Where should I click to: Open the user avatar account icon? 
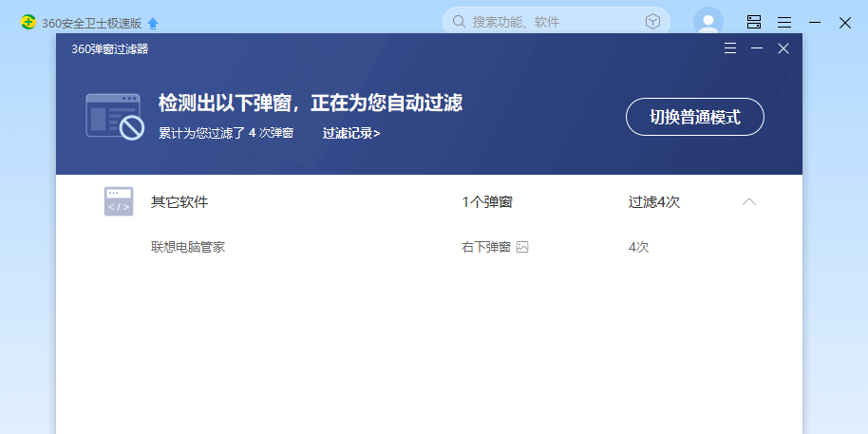708,22
